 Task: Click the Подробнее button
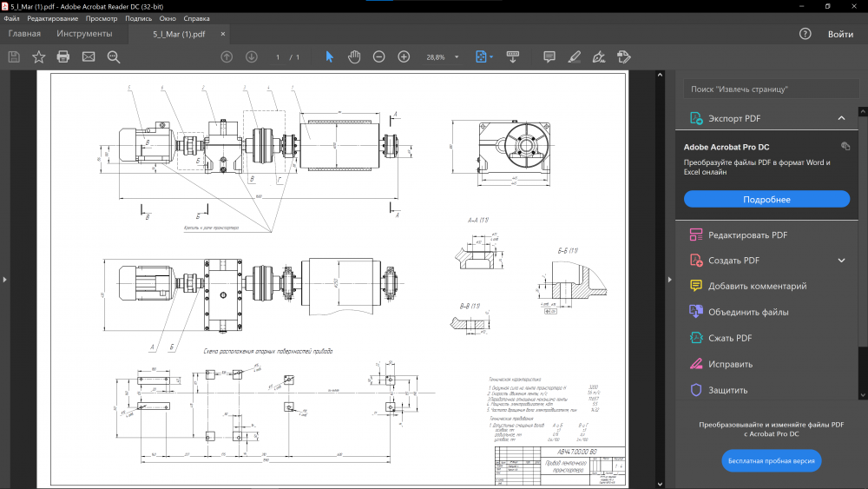tap(766, 199)
